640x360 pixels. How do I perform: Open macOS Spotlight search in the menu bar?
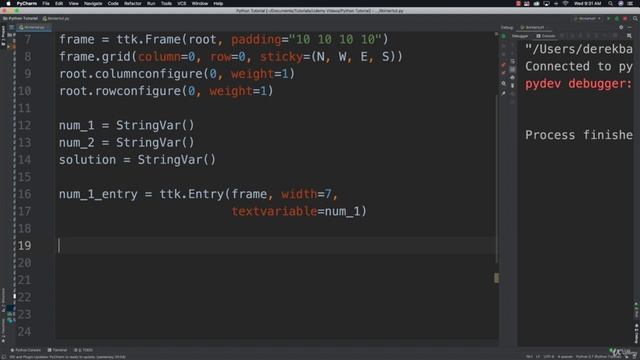pos(610,3)
